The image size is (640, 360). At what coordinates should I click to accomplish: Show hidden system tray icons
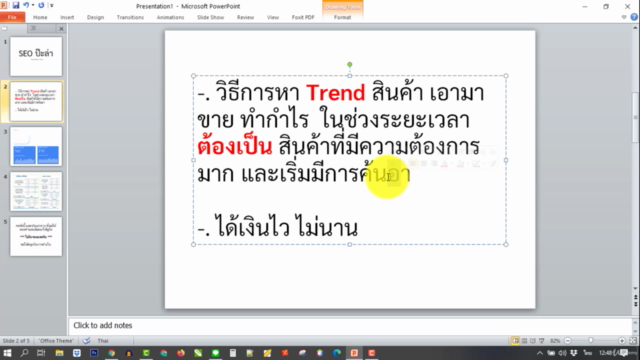[x=540, y=353]
